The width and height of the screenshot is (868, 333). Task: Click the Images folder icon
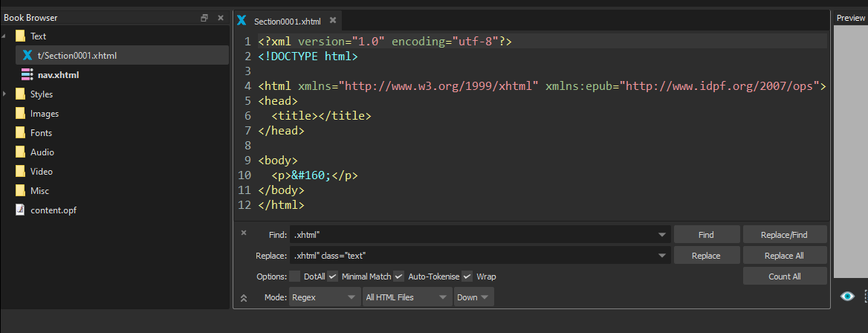[x=20, y=114]
